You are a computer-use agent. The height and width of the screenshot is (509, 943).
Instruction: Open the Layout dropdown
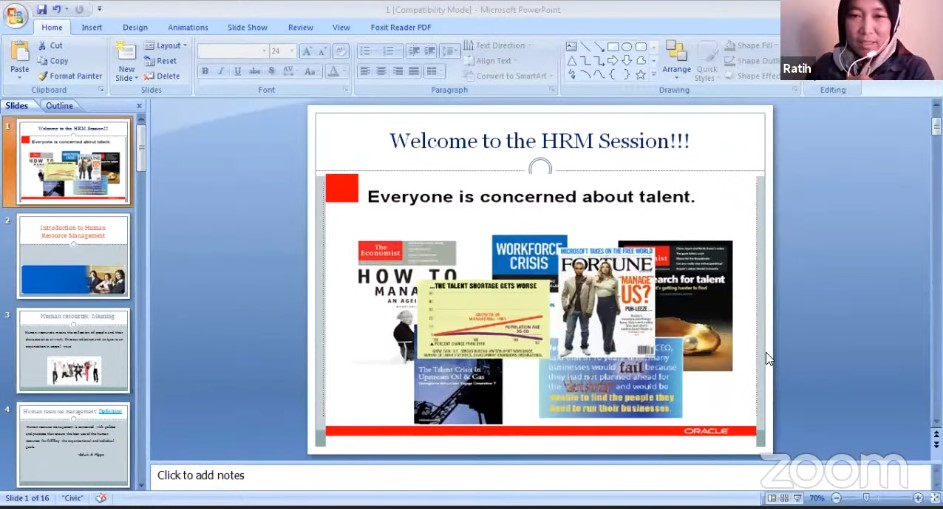[166, 45]
